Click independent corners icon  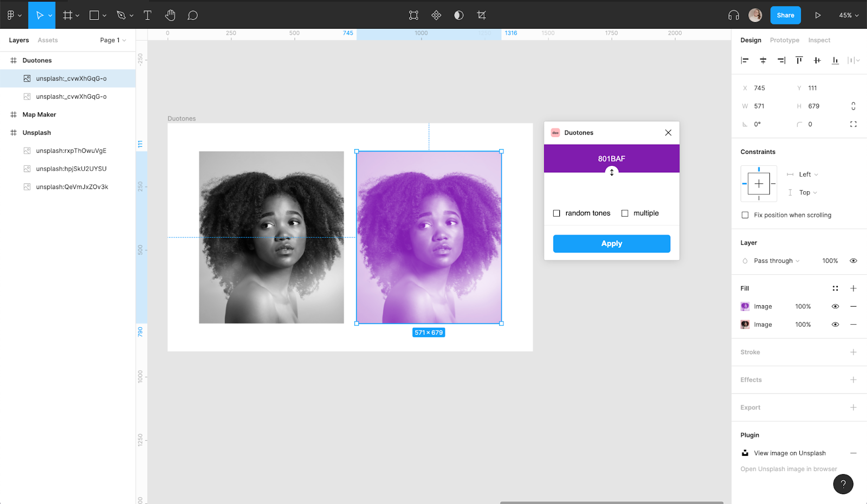tap(853, 124)
